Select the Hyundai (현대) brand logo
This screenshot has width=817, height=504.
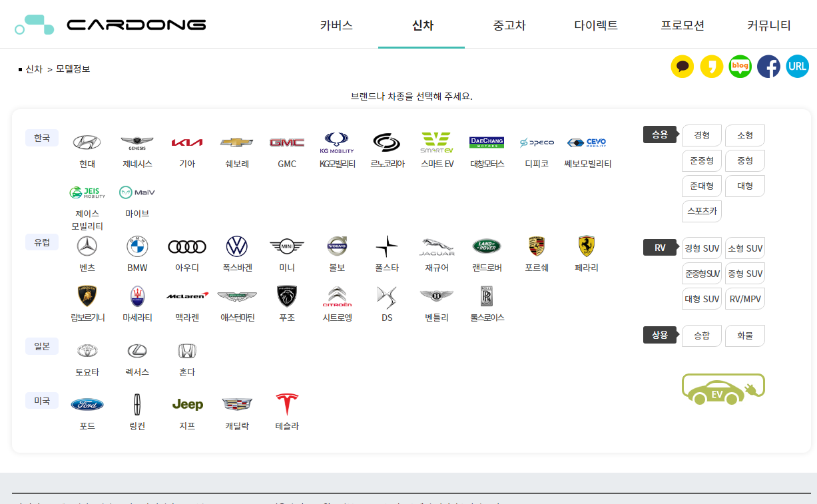tap(87, 142)
